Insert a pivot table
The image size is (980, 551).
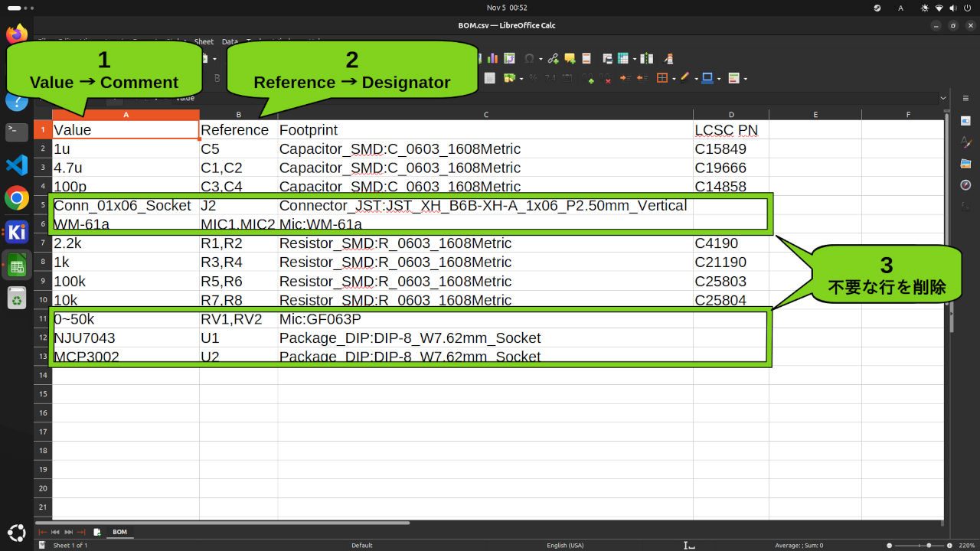tap(509, 58)
